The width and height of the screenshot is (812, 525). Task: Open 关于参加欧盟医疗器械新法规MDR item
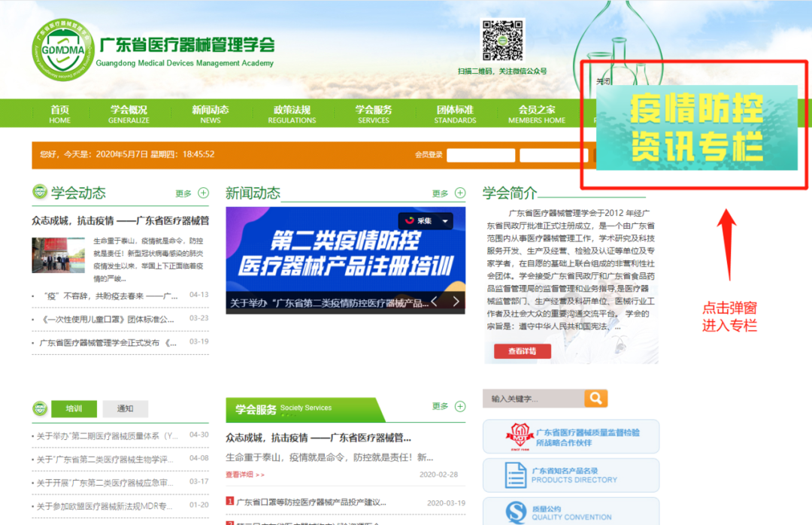click(105, 506)
